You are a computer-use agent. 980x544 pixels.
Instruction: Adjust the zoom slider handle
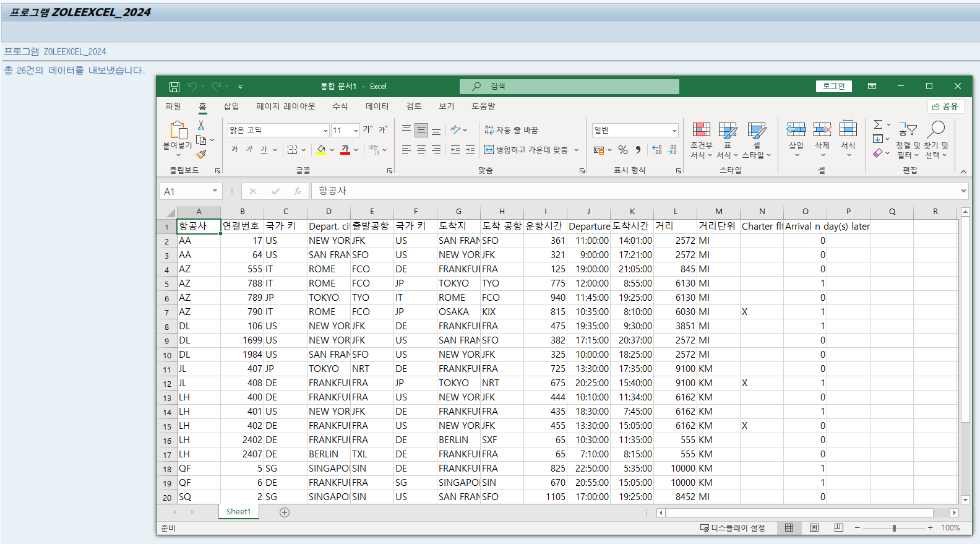tap(894, 528)
